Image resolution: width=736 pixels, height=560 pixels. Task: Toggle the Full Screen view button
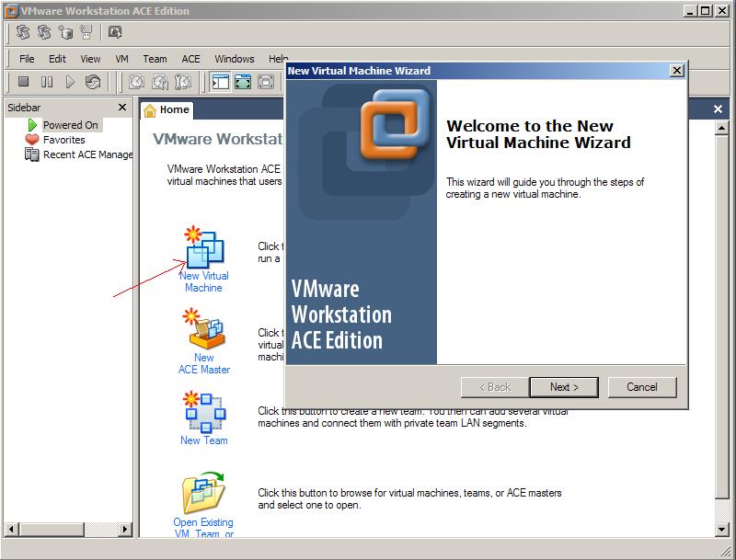243,82
